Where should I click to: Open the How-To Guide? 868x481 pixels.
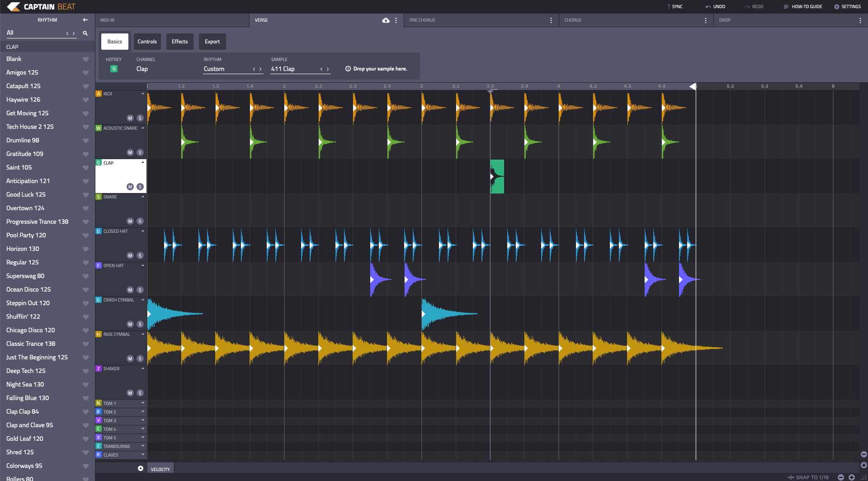803,7
